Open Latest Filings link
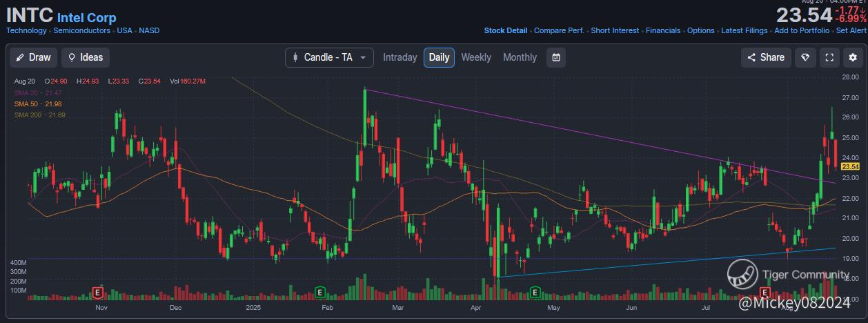The height and width of the screenshot is (323, 868). point(744,30)
